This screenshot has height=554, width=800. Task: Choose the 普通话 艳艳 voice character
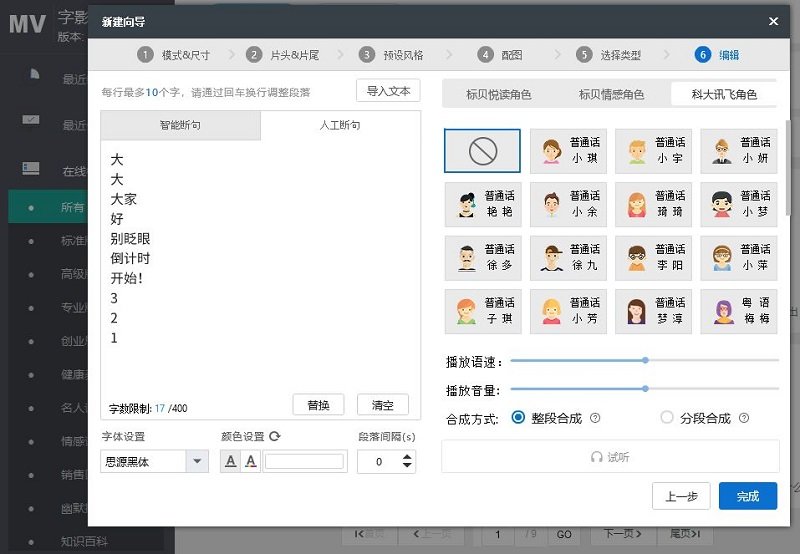pyautogui.click(x=483, y=204)
